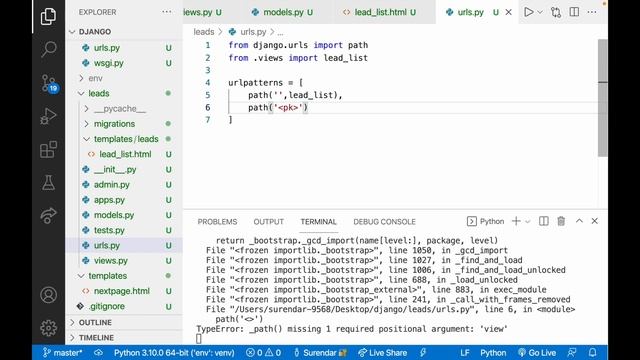Close the urls.py editor tab

pos(509,12)
